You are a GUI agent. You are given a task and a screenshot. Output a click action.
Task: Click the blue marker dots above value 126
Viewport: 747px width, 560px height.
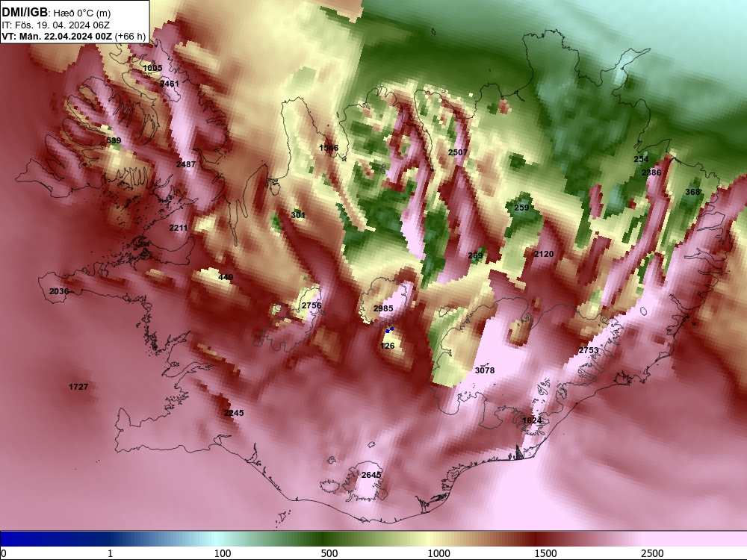(x=389, y=329)
